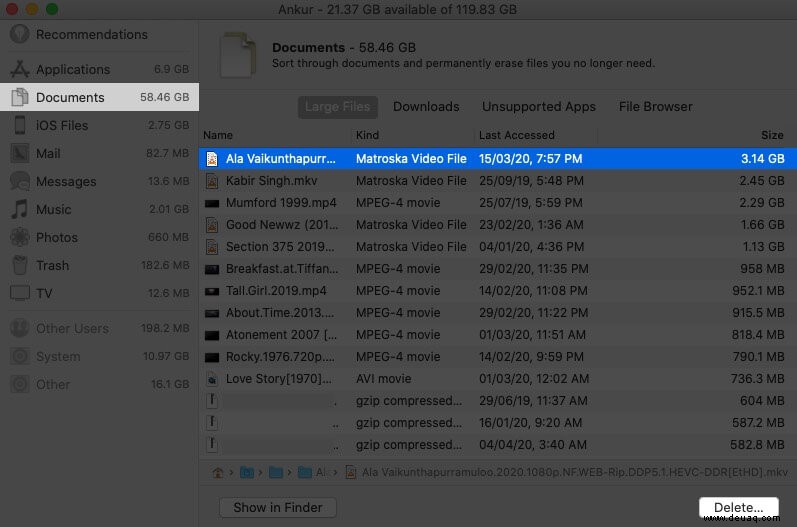
Task: Click the 04/01/20, 4:36 PM date
Action: (x=531, y=246)
